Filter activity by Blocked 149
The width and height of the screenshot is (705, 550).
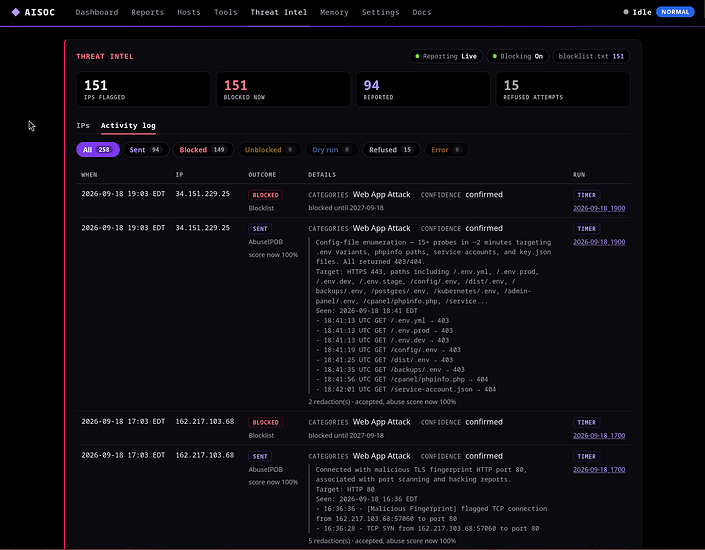tap(203, 150)
